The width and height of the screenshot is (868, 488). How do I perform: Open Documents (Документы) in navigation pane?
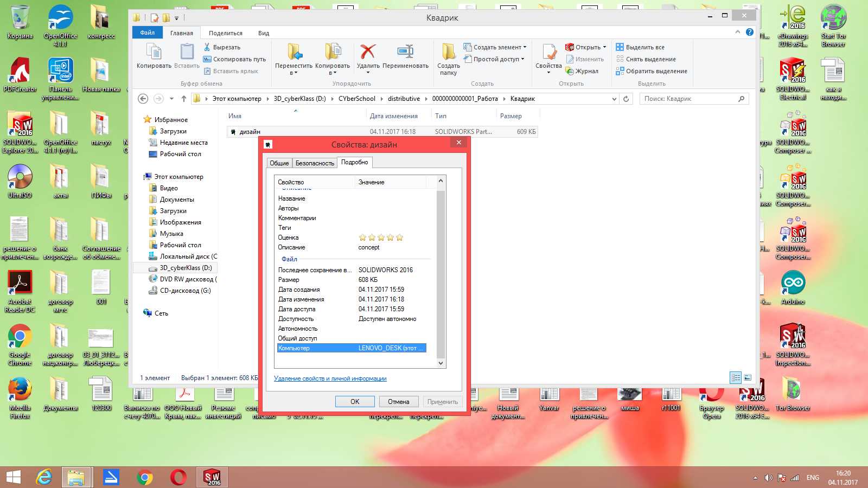[x=177, y=200]
